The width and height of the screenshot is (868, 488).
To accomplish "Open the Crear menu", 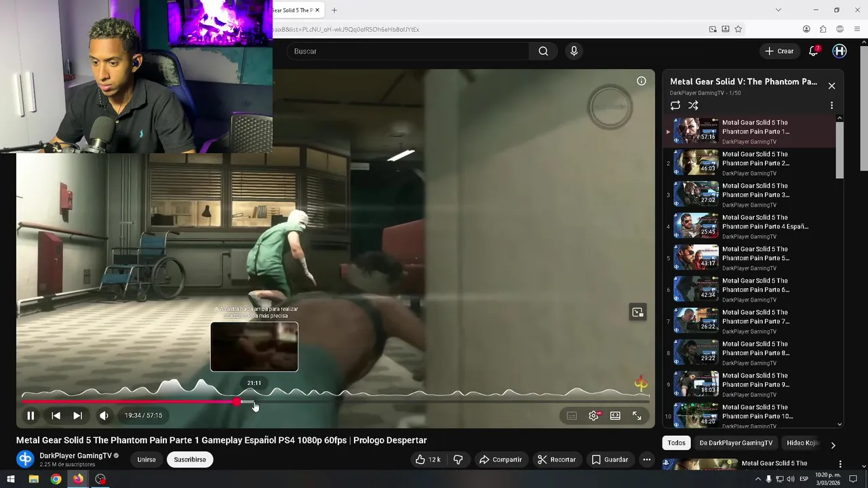I will (x=779, y=51).
